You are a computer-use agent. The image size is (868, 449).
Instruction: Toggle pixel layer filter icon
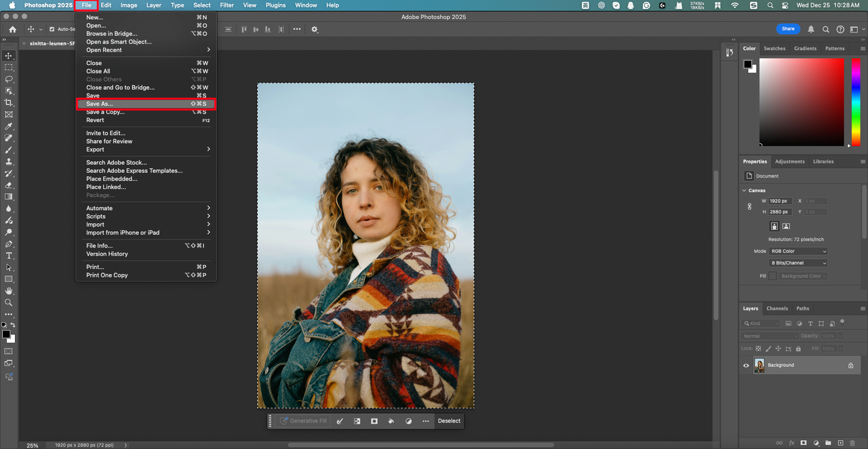pyautogui.click(x=789, y=324)
